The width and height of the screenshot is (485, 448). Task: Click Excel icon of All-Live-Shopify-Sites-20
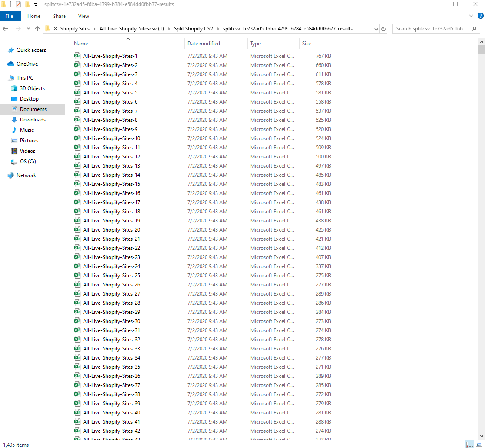(x=77, y=230)
